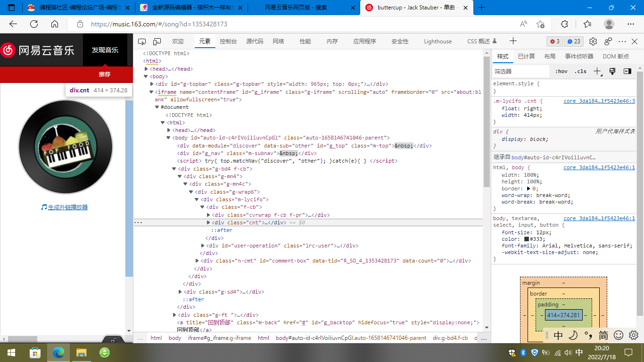Click the NetEase Cloud Music logo
Viewport: 644px width, 362px height.
point(38,50)
